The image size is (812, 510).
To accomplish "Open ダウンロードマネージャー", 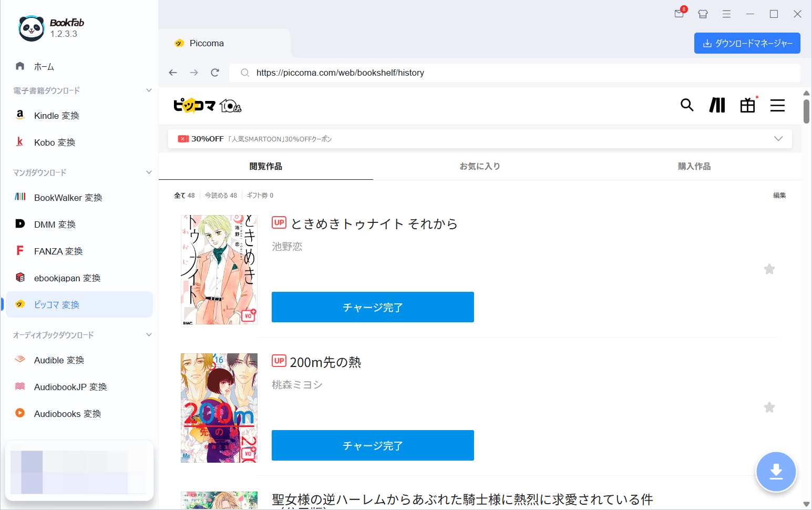I will [x=747, y=43].
